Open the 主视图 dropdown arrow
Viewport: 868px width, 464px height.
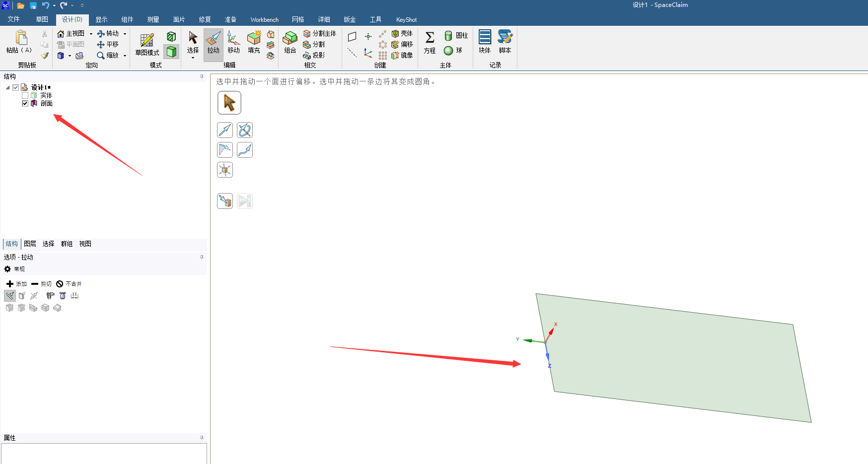pyautogui.click(x=91, y=34)
